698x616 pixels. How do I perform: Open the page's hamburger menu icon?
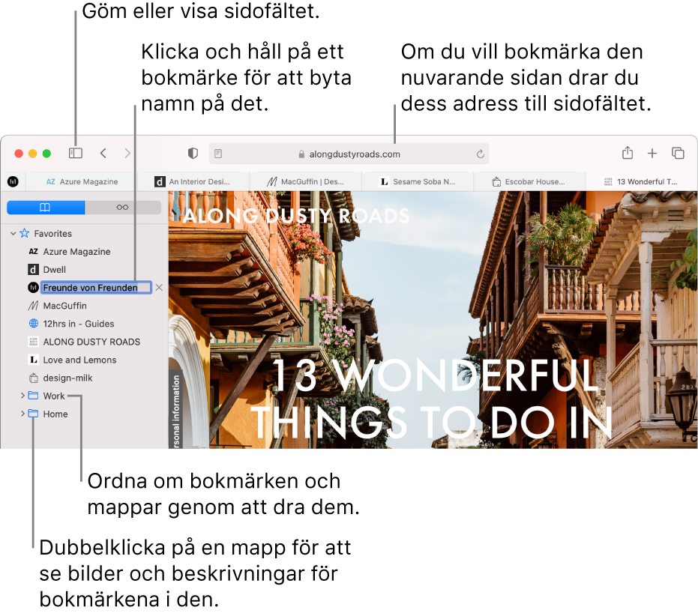676,215
